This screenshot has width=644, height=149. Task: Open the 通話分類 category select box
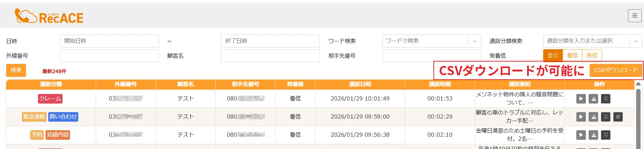click(x=586, y=41)
